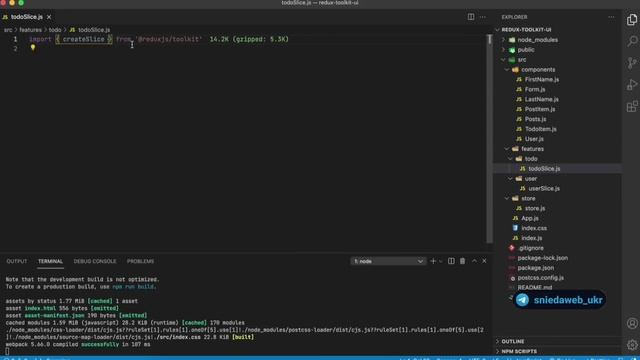Click the editor vertical scrollbar
The height and width of the screenshot is (360, 640).
[489, 139]
